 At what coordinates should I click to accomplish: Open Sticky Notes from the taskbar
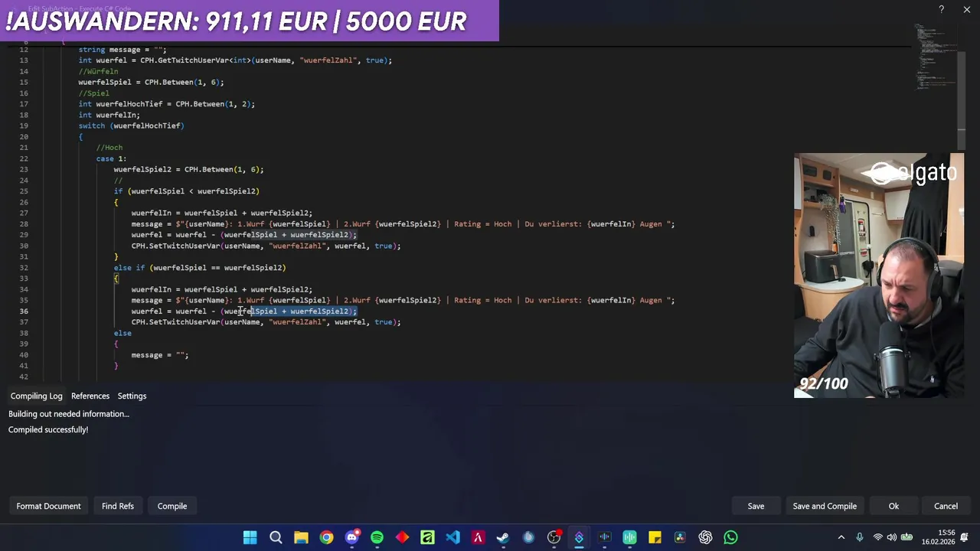(655, 537)
